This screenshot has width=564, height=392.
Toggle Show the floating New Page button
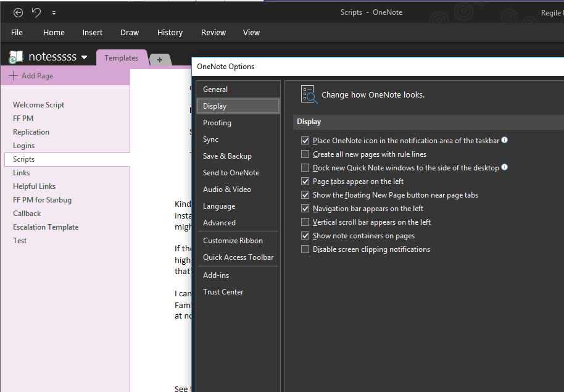(x=305, y=195)
